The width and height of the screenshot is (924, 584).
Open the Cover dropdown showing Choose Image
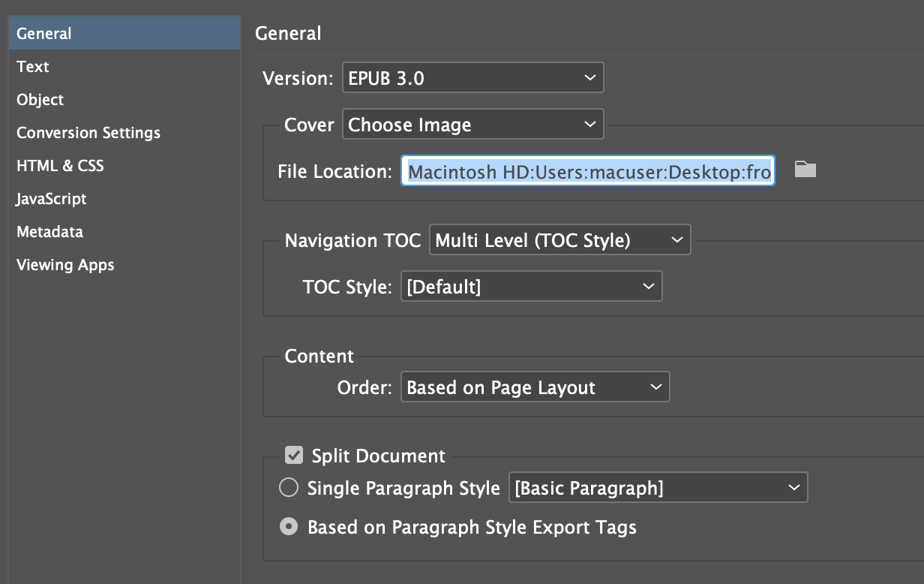click(473, 125)
